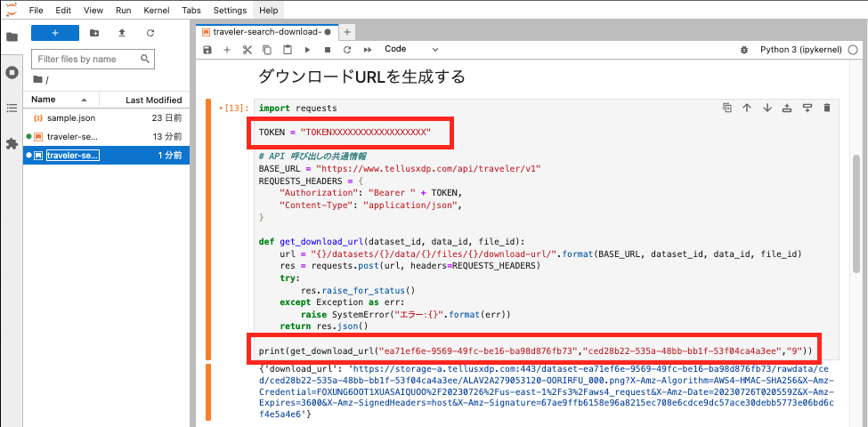Sort files by Last Modified column
This screenshot has width=868, height=427.
tap(145, 100)
